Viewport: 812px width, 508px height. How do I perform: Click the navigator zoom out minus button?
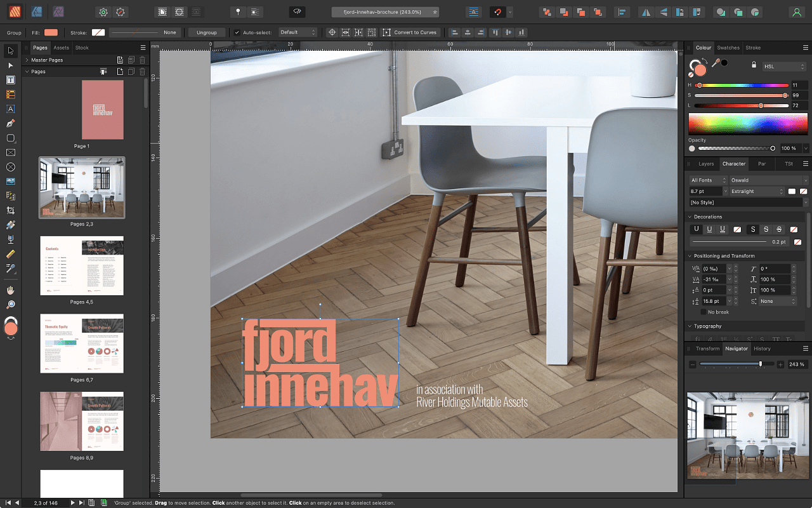pyautogui.click(x=693, y=364)
